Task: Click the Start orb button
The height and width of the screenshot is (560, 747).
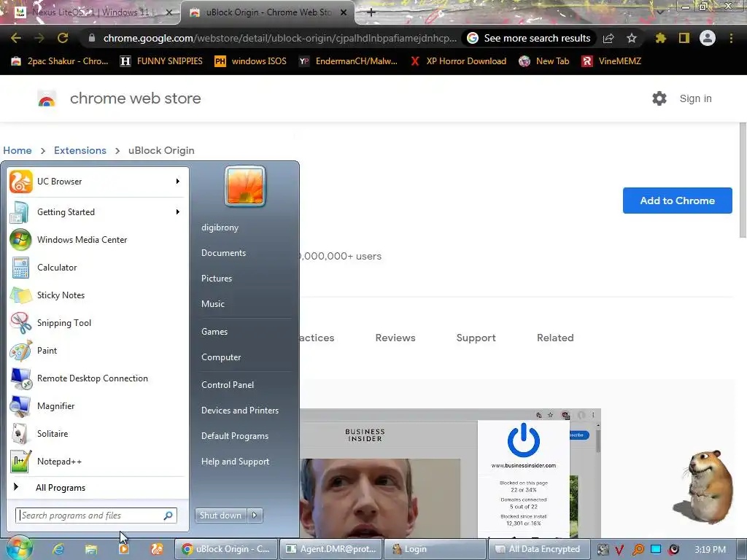Action: pos(20,548)
